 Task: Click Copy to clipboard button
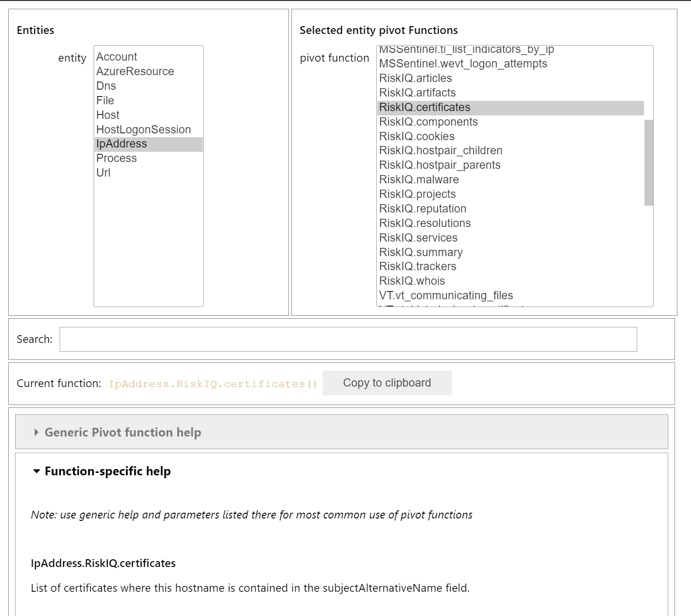pyautogui.click(x=387, y=383)
